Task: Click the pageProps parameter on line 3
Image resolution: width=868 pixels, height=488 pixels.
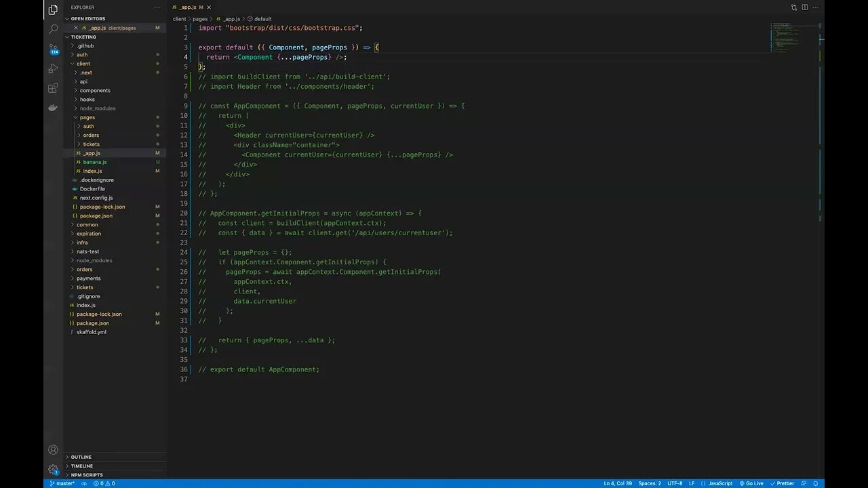Action: click(330, 47)
